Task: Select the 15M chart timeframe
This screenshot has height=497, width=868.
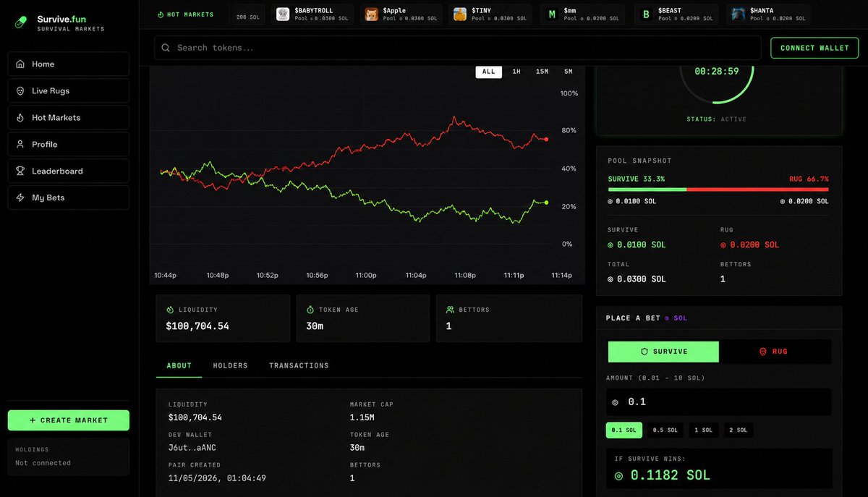Action: pyautogui.click(x=542, y=72)
